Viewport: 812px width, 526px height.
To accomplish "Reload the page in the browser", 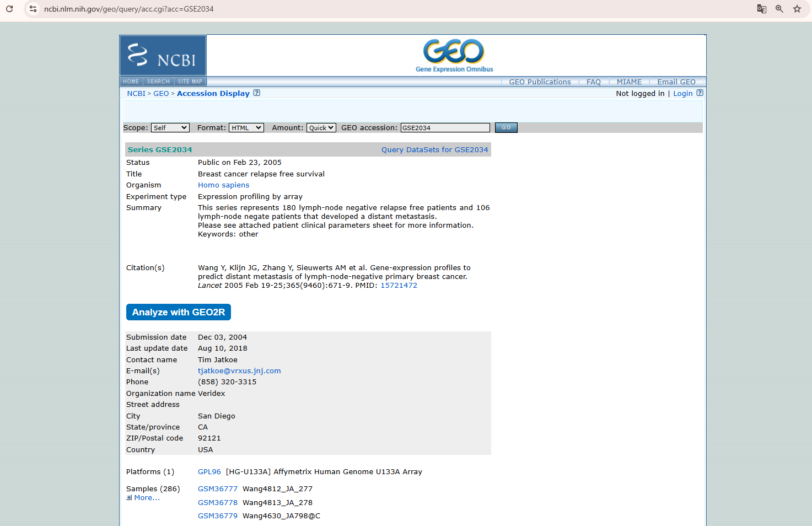I will pos(9,9).
